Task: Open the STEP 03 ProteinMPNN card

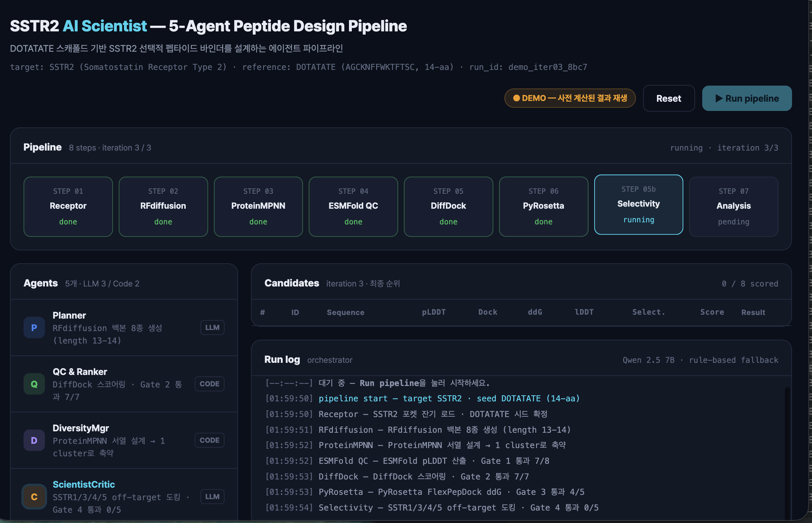Action: click(258, 207)
